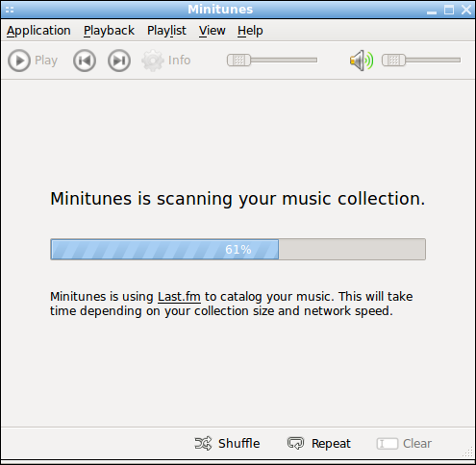
Task: Click the track seek slider handle
Action: 238,61
